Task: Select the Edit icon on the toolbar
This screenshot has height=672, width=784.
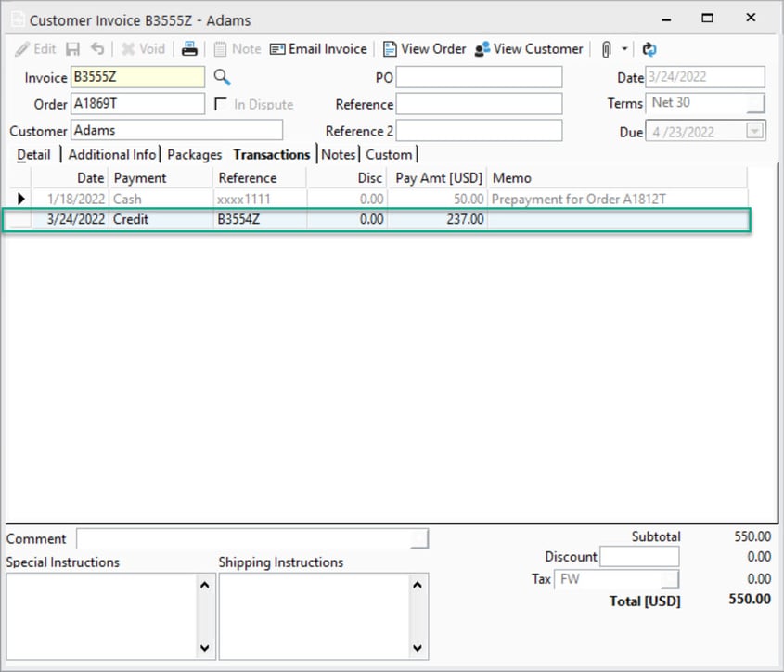Action: [34, 48]
